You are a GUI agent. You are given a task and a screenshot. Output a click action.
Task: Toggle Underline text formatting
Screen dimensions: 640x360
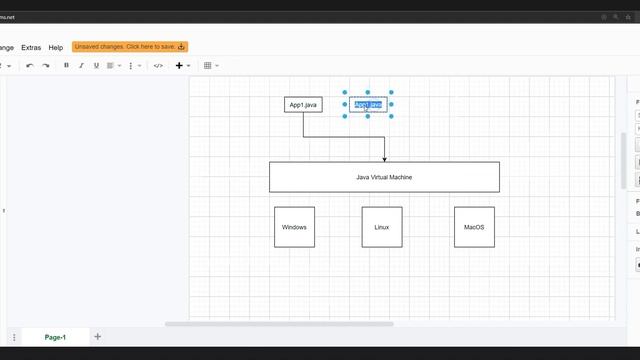tap(96, 65)
